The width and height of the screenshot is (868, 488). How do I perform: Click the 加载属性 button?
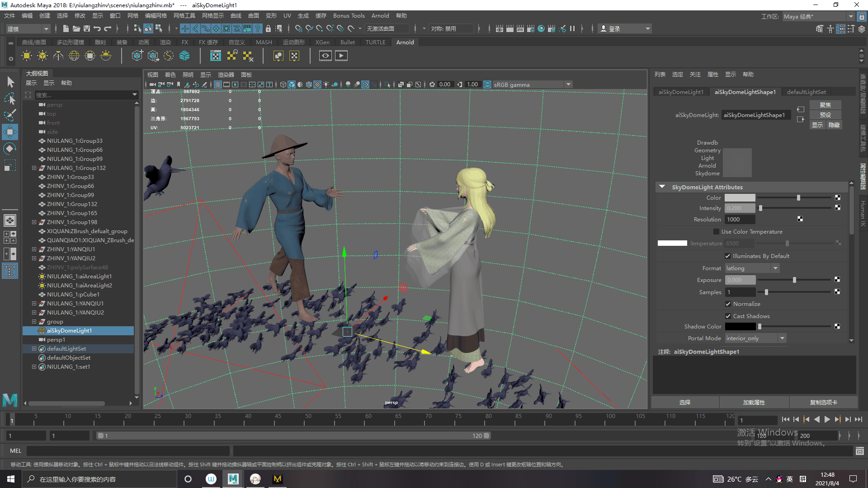click(x=754, y=403)
